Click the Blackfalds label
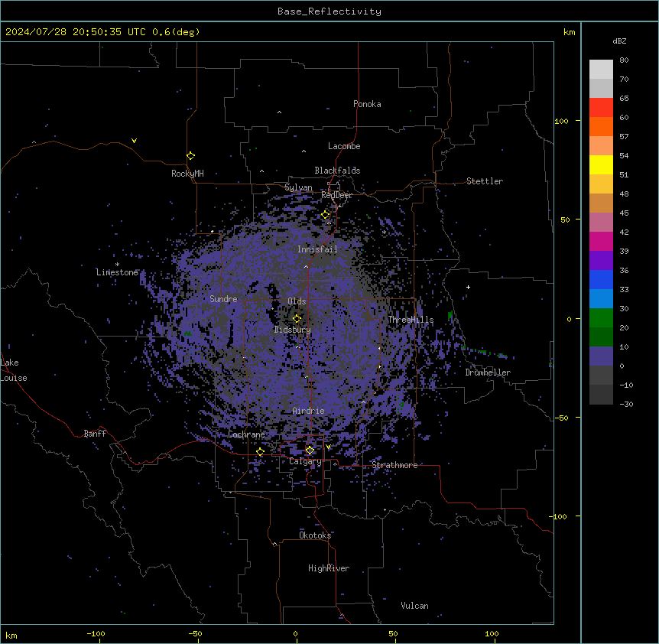Screen dimensions: 659x644 [x=337, y=171]
